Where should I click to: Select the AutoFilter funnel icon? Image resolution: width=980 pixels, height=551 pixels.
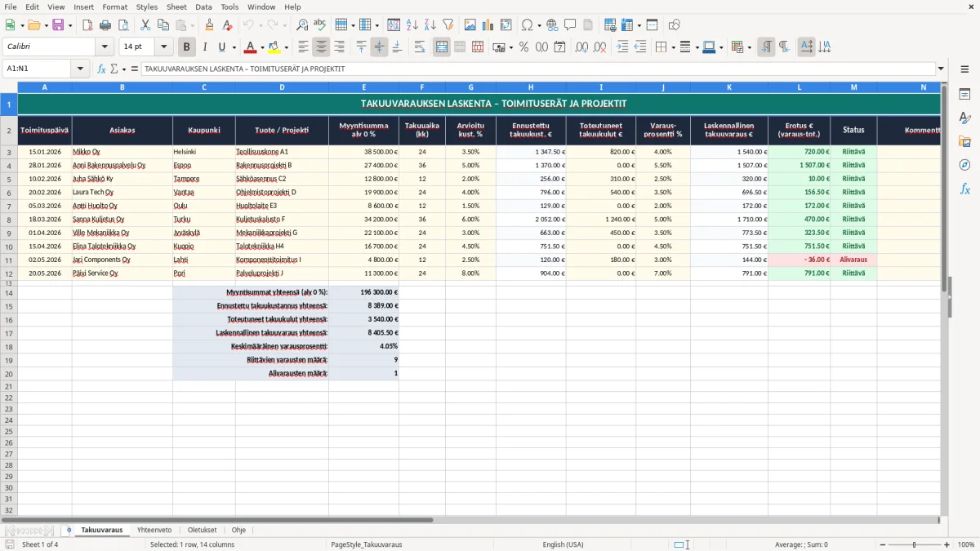pos(448,25)
